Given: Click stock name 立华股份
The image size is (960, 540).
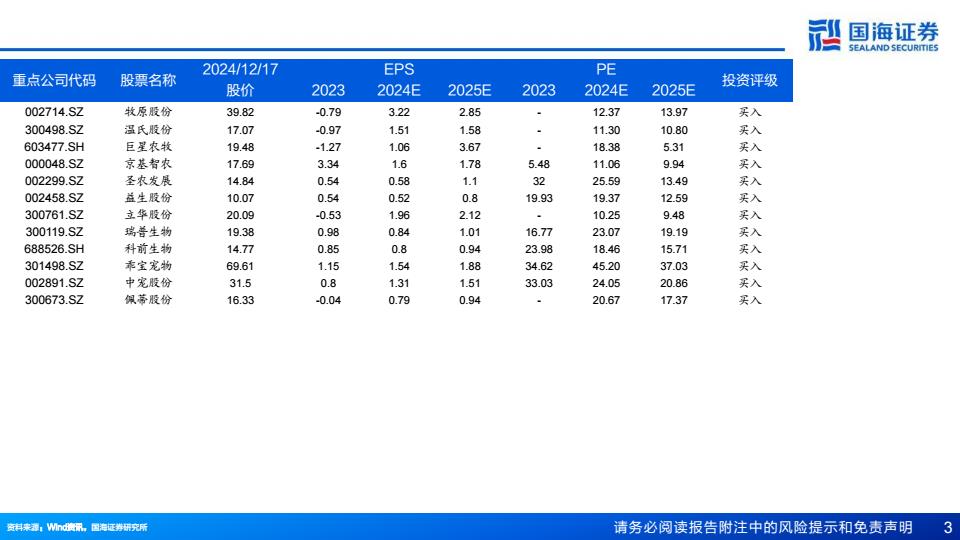Looking at the screenshot, I should pyautogui.click(x=148, y=216).
